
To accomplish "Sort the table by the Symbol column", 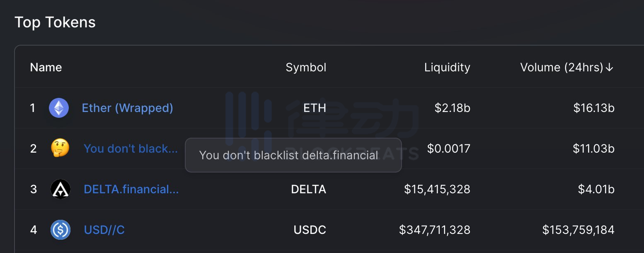I will [x=306, y=67].
